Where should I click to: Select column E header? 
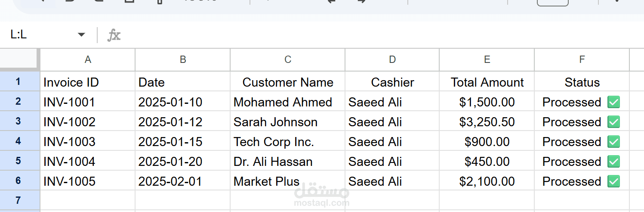point(487,60)
